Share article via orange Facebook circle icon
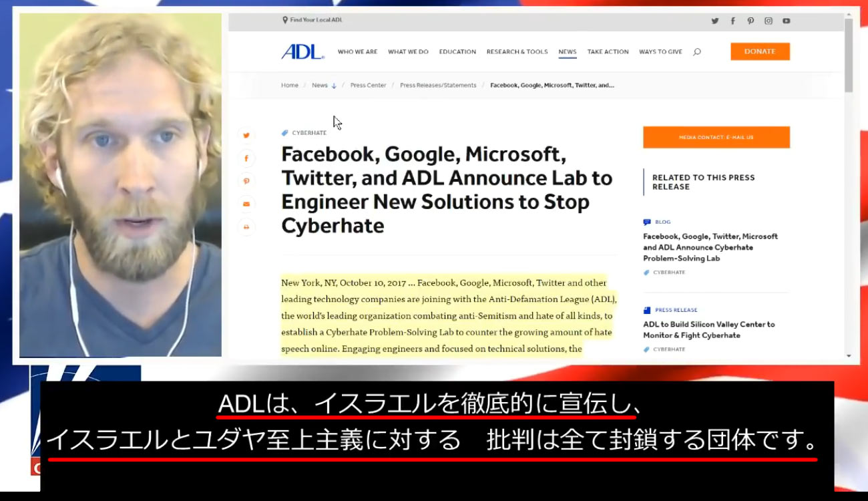 coord(246,158)
